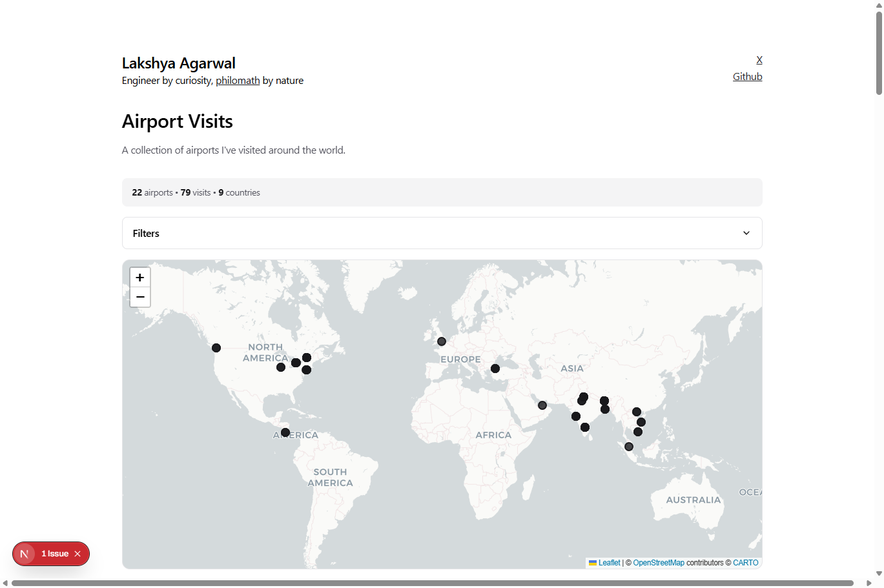Screen dimensions: 884x588
Task: Click the zoom out (−) control on the map
Action: 140,297
